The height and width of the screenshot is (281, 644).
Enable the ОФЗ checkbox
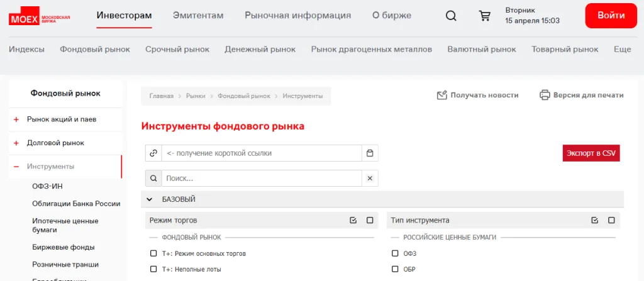(x=395, y=254)
